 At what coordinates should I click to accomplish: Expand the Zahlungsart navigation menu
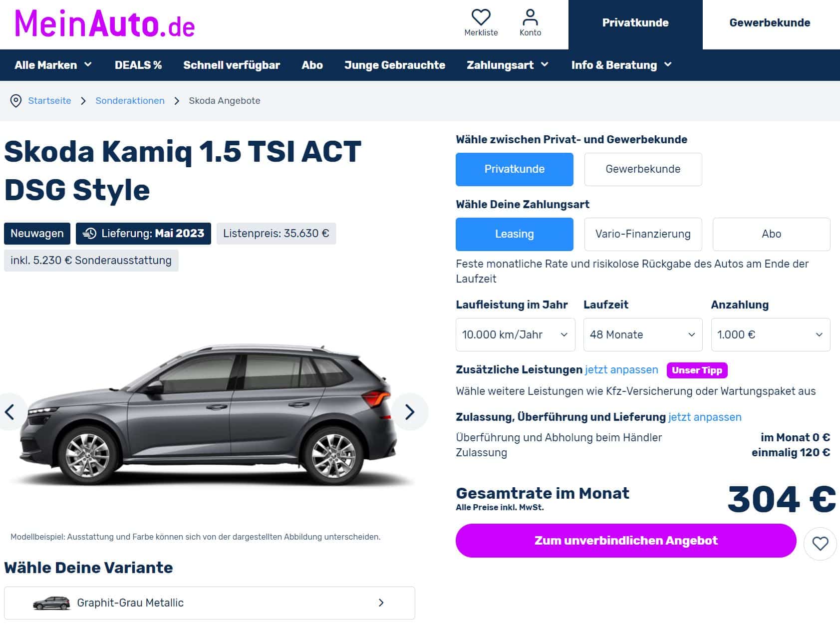[x=508, y=65]
